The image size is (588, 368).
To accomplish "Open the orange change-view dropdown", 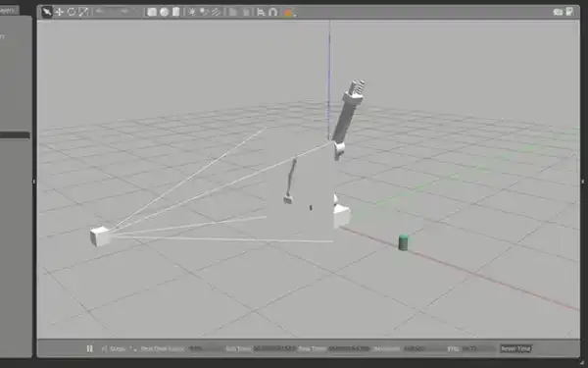I will (x=288, y=13).
